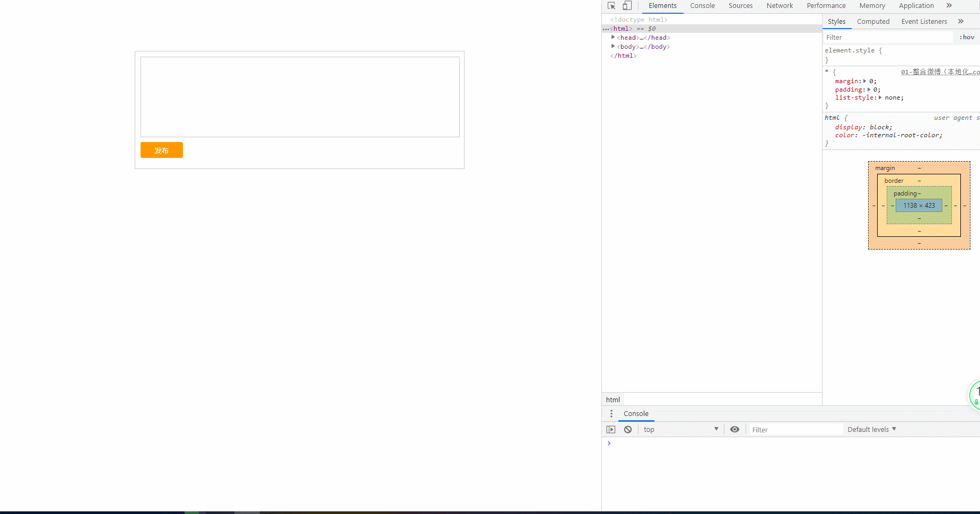This screenshot has height=514, width=980.
Task: Focus the Styles Filter input
Action: [x=888, y=37]
